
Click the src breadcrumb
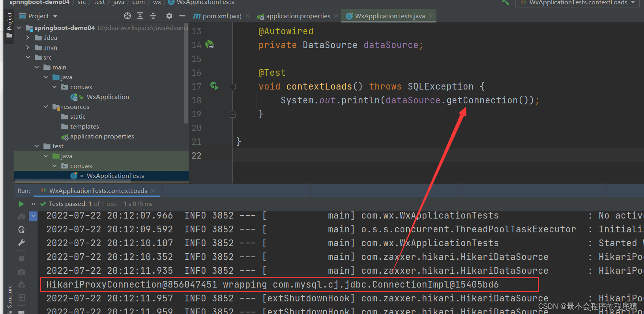pyautogui.click(x=82, y=2)
